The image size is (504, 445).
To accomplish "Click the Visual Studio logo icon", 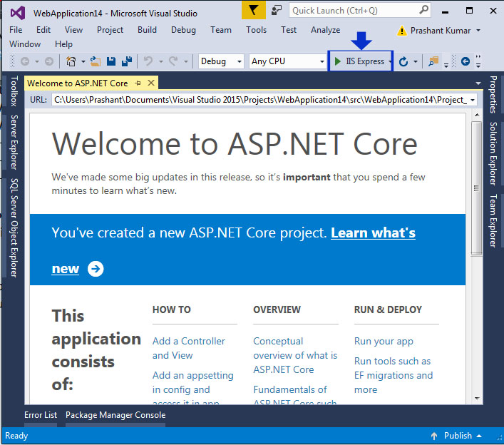I will click(18, 13).
